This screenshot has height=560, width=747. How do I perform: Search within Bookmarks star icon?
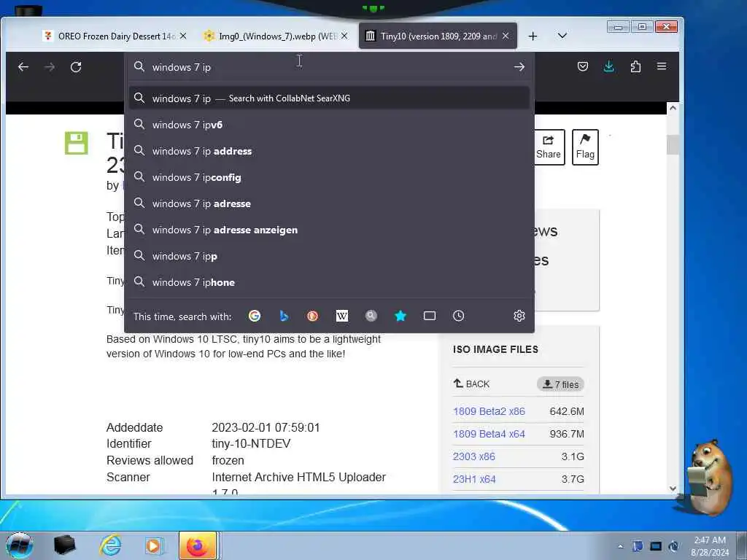pyautogui.click(x=400, y=316)
